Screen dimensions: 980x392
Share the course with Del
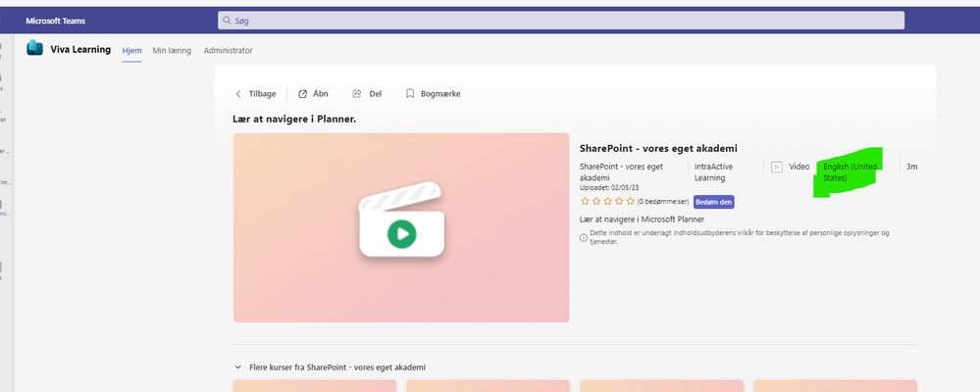click(x=368, y=94)
